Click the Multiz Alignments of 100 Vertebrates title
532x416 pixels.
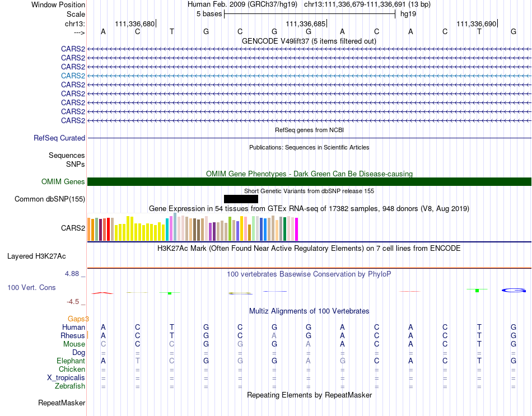tap(309, 311)
